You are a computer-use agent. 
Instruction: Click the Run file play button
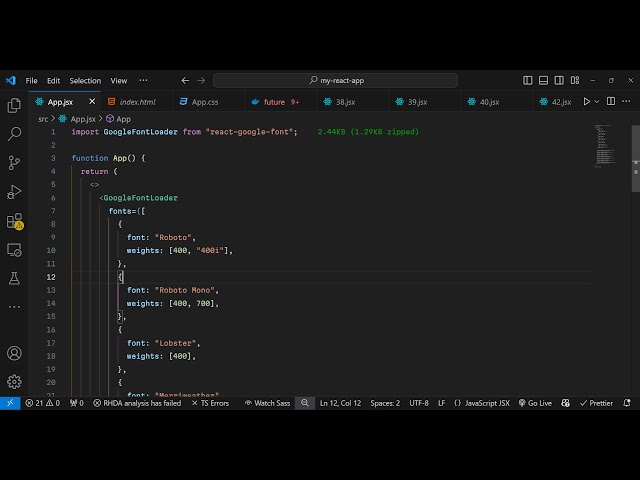[587, 101]
